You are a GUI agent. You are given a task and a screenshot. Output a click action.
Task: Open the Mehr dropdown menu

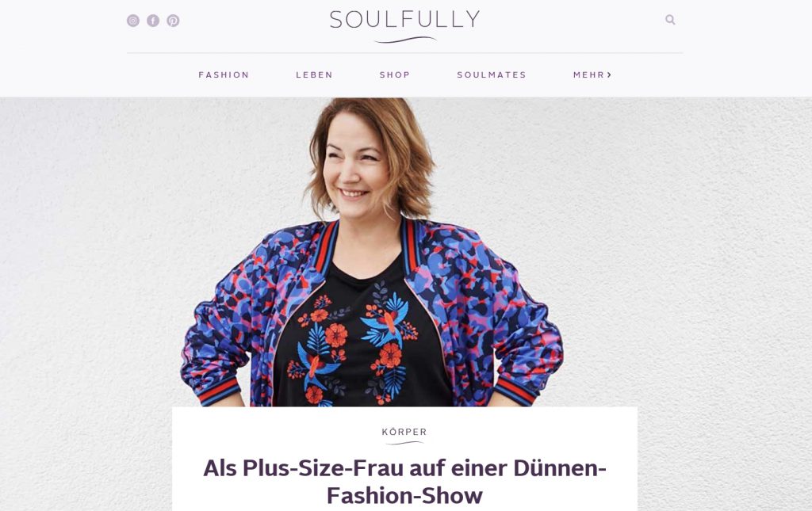[592, 75]
